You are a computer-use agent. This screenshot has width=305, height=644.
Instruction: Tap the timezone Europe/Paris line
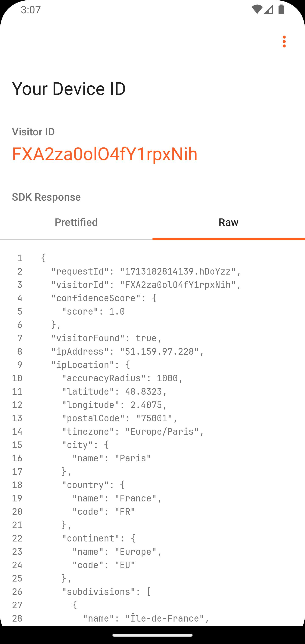(x=133, y=432)
